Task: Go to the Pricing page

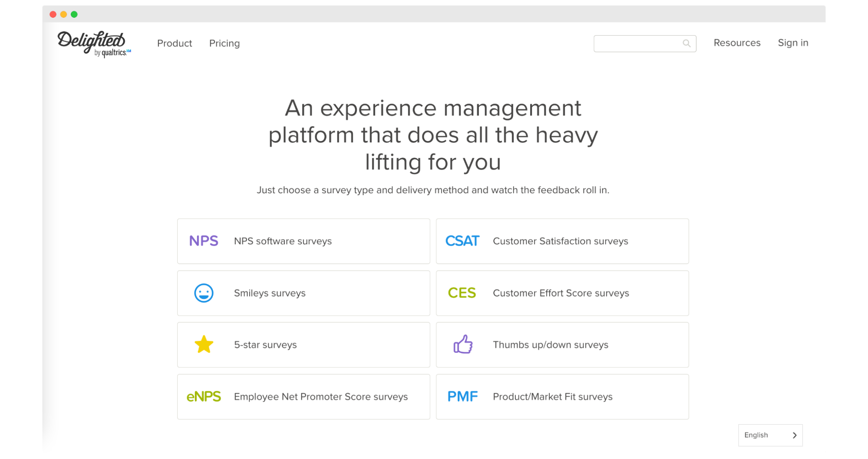Action: 224,43
